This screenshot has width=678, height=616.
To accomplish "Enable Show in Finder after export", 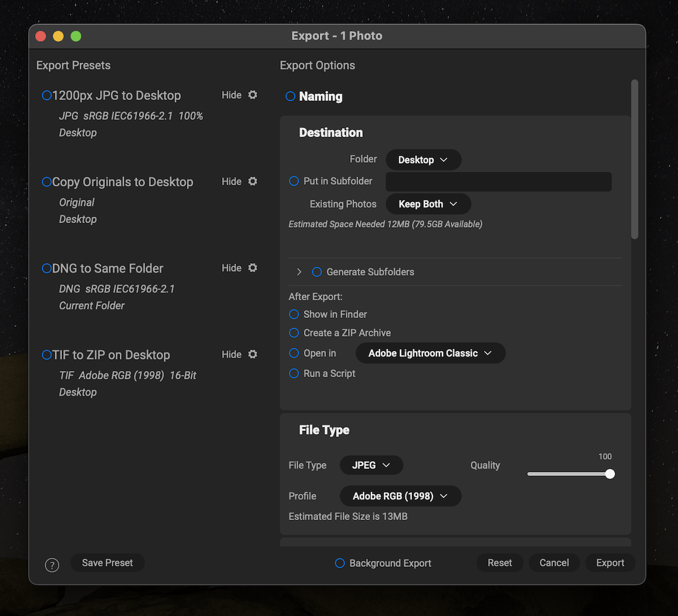I will click(294, 314).
